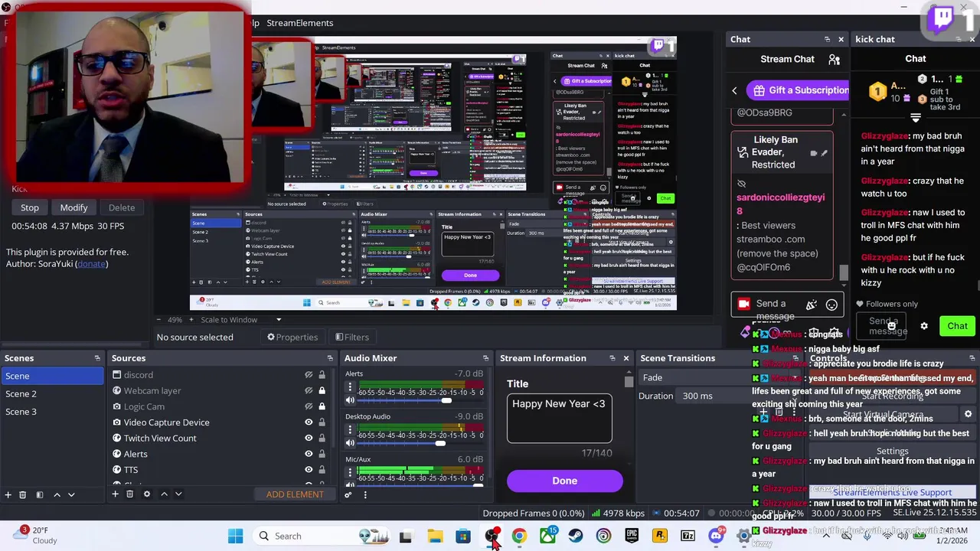
Task: Open emoji picker in Twitch chat input
Action: [831, 305]
